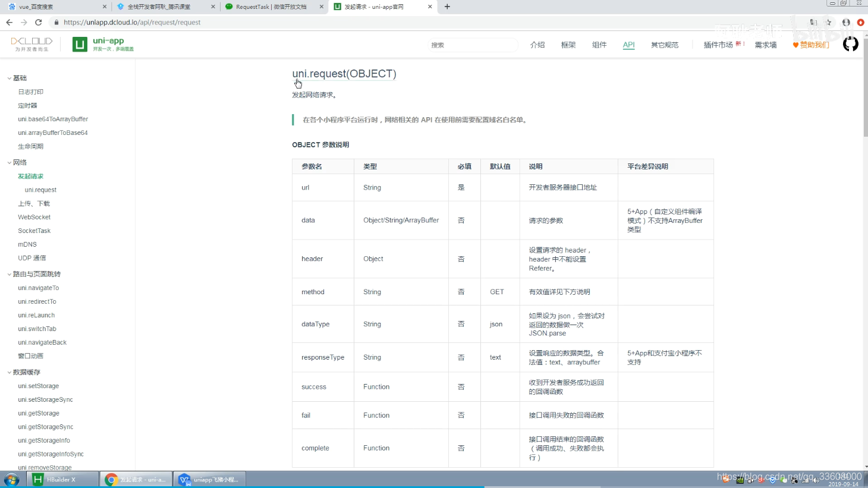Open WebSocket in sidebar
The height and width of the screenshot is (488, 868).
[x=34, y=217]
